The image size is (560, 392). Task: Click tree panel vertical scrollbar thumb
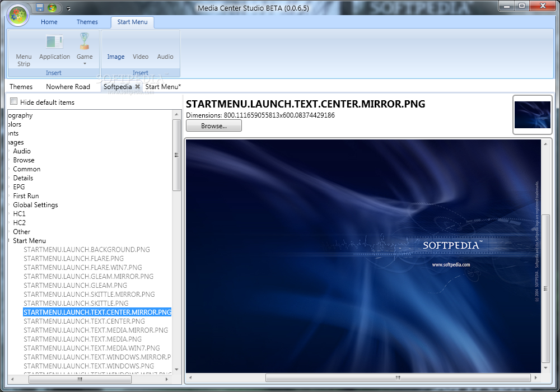coord(176,155)
